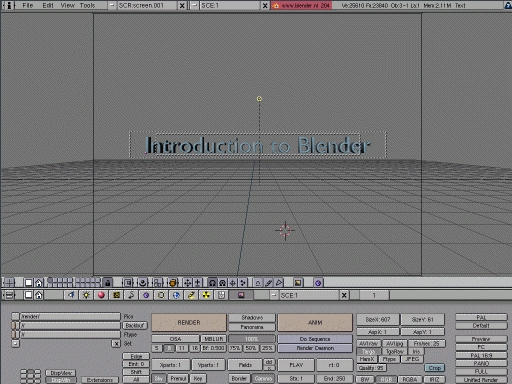Open View buttons airplane icon

coord(71,295)
